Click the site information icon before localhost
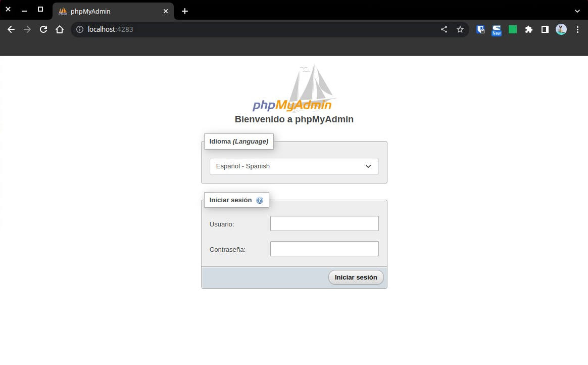The height and width of the screenshot is (365, 588). click(79, 29)
